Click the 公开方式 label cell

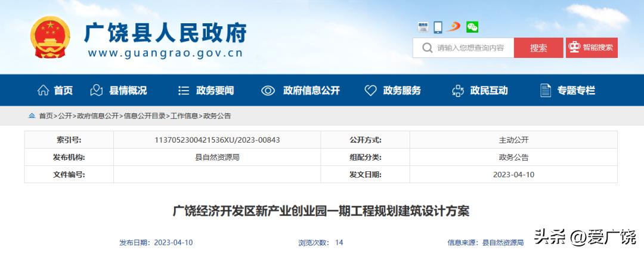click(366, 140)
